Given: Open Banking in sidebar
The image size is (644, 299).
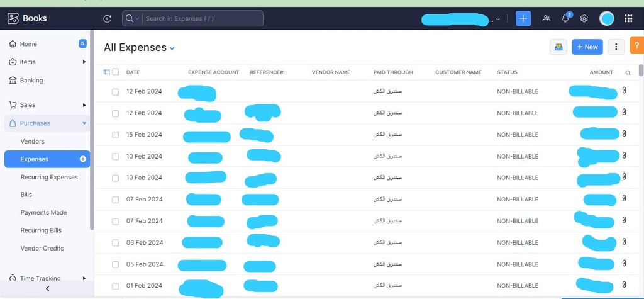Looking at the screenshot, I should coord(31,80).
